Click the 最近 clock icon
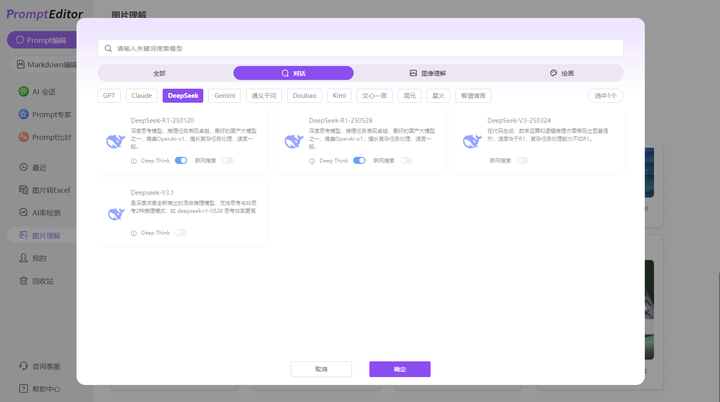 23,167
